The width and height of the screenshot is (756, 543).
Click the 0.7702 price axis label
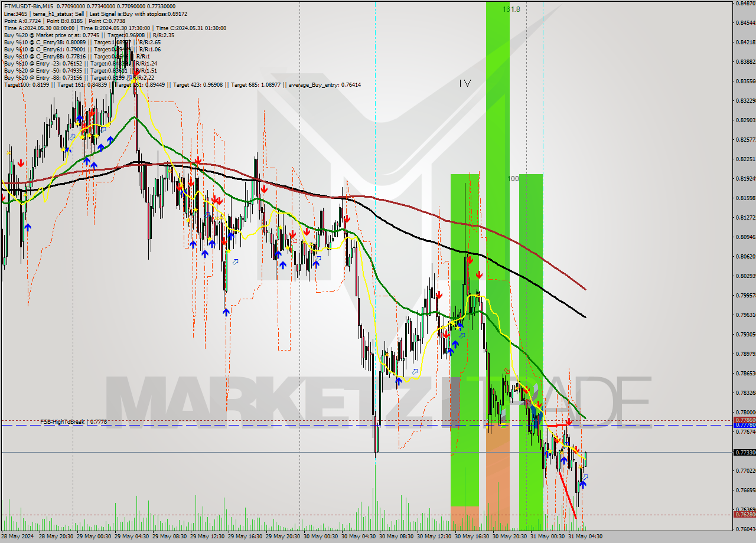click(x=745, y=470)
